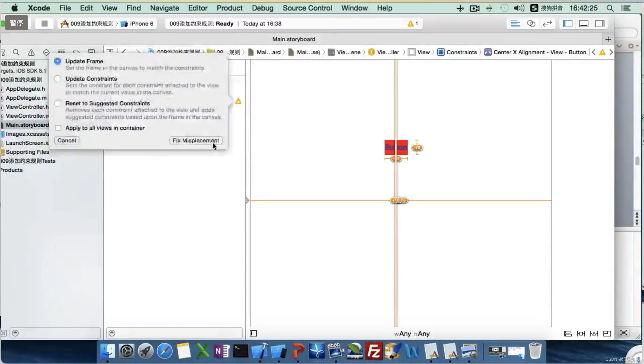Click the Standard editor icon in toolbar
The width and height of the screenshot is (644, 364).
tap(515, 24)
